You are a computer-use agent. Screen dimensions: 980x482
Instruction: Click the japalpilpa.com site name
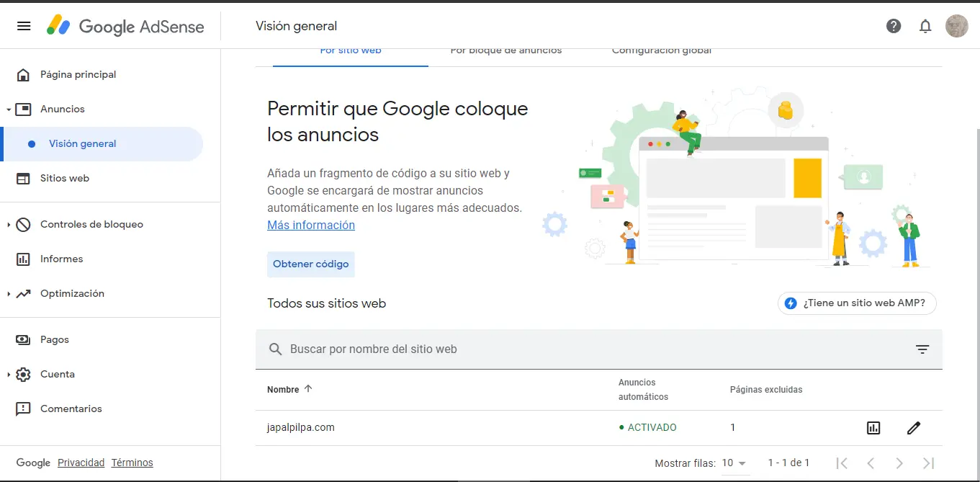tap(301, 428)
